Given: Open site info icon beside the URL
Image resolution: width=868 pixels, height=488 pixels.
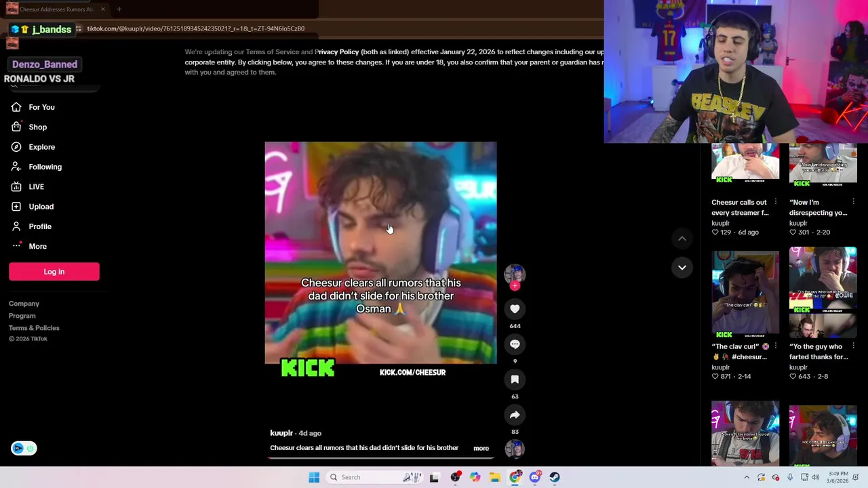Looking at the screenshot, I should pyautogui.click(x=79, y=28).
